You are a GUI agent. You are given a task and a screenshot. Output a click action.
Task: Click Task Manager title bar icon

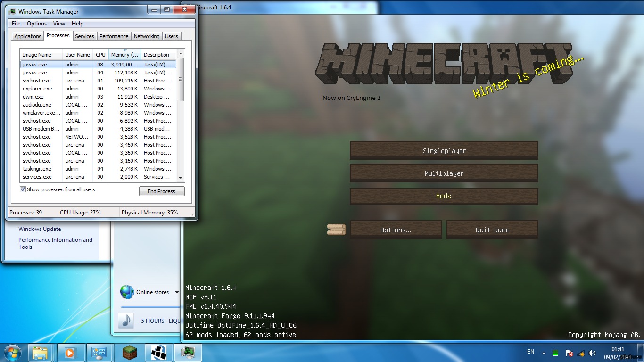click(x=13, y=11)
